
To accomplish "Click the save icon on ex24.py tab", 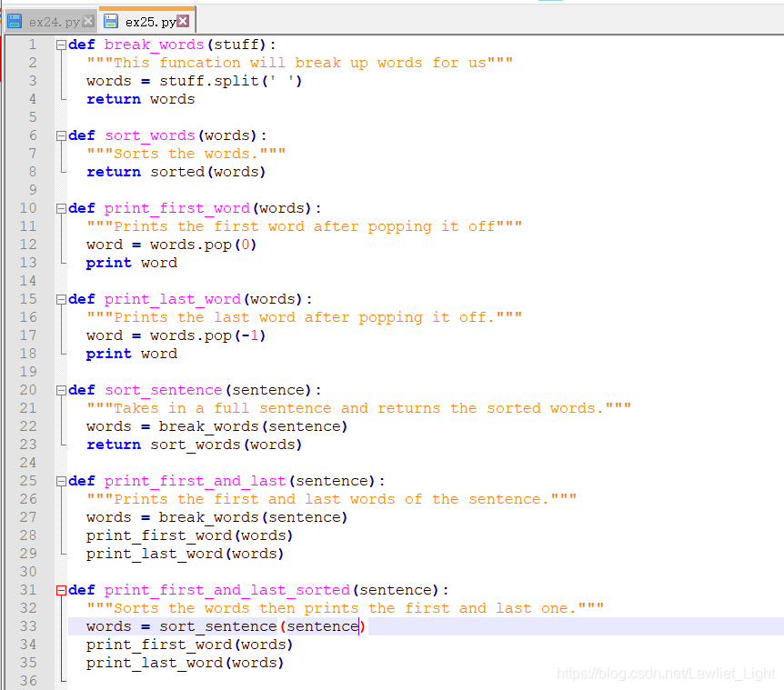I will pos(15,21).
